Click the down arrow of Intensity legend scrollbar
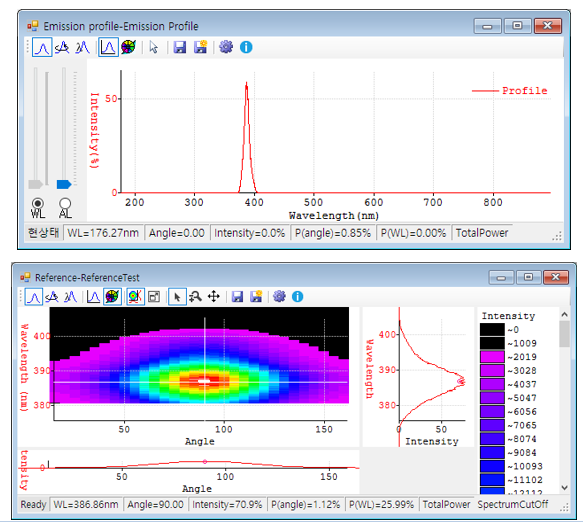Viewport: 583px width, 522px height. pyautogui.click(x=564, y=488)
